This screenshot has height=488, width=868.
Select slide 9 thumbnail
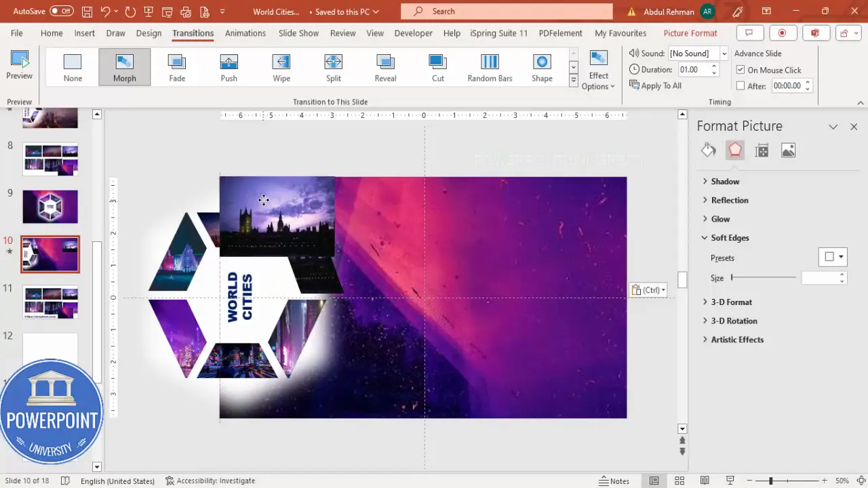point(50,207)
